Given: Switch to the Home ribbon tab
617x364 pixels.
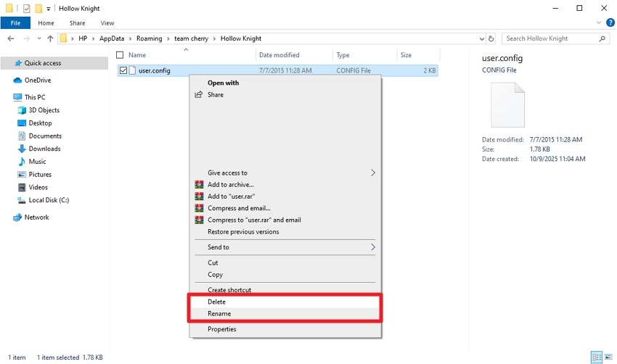Looking at the screenshot, I should pyautogui.click(x=46, y=23).
